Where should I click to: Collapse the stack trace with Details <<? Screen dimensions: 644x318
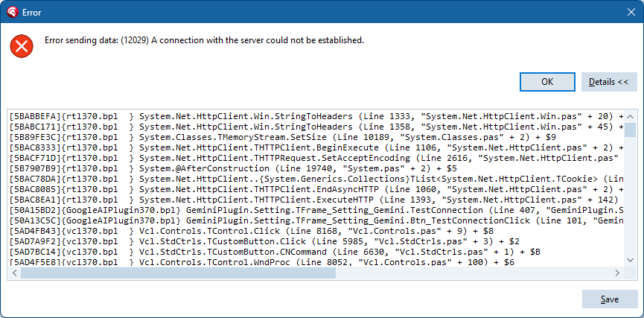[x=609, y=82]
